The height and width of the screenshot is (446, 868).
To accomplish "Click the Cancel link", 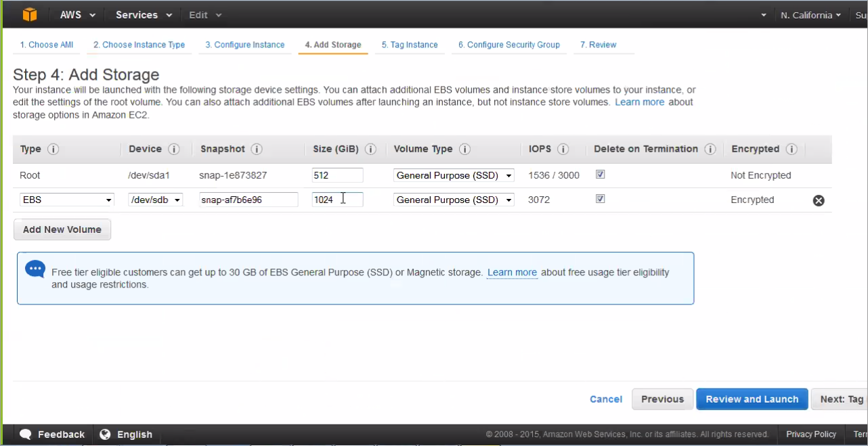I will (606, 399).
